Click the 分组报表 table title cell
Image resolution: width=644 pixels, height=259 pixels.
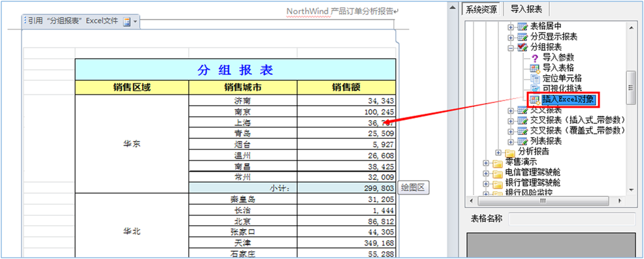coord(235,70)
